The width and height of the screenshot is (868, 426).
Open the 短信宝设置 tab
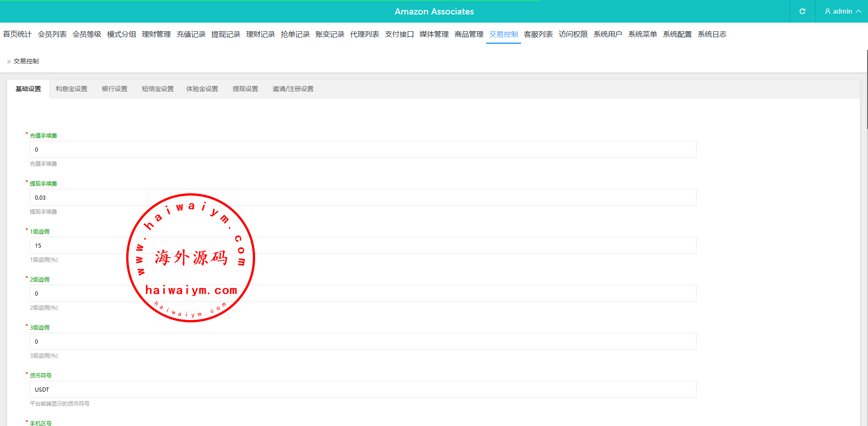[x=157, y=89]
